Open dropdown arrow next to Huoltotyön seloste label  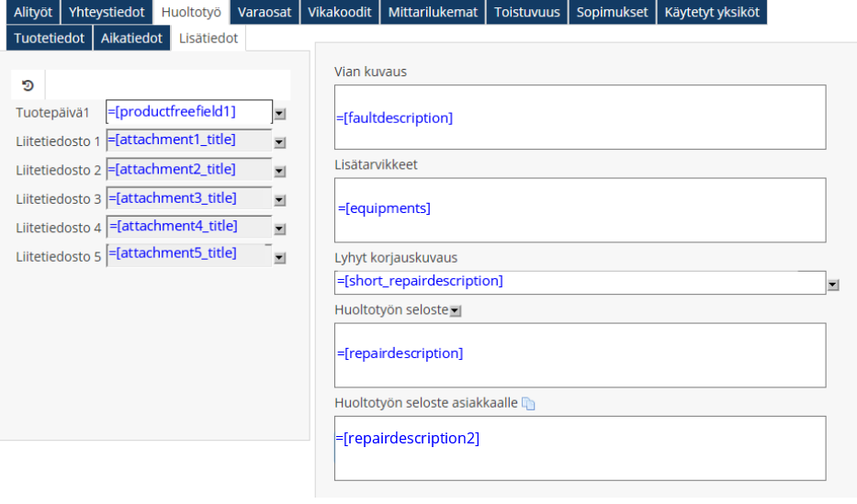(x=456, y=311)
